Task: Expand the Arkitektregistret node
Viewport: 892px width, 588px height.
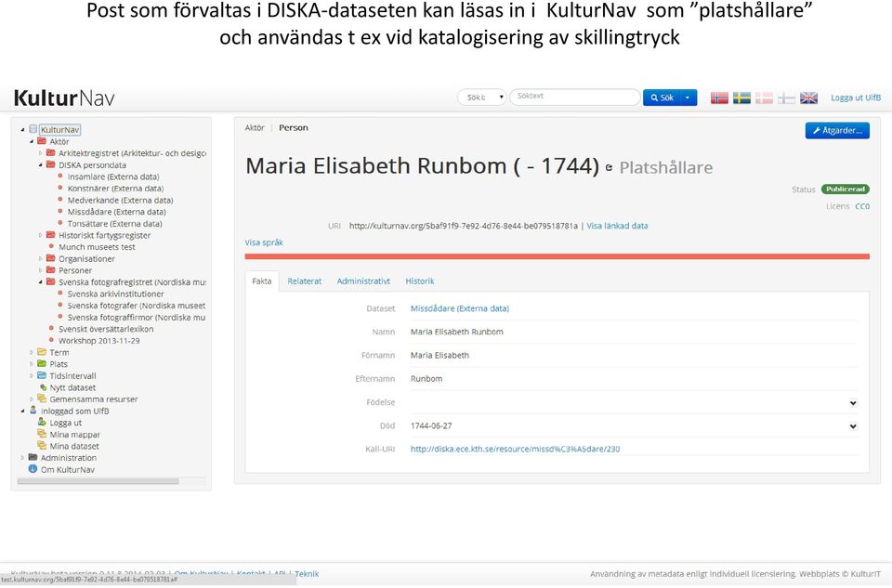Action: 40,153
